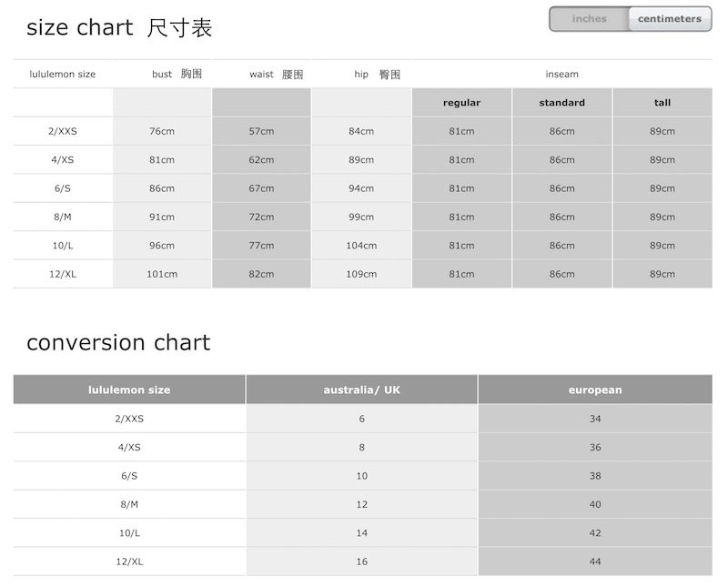Select the bust column header
This screenshot has height=587, width=728.
click(x=177, y=75)
